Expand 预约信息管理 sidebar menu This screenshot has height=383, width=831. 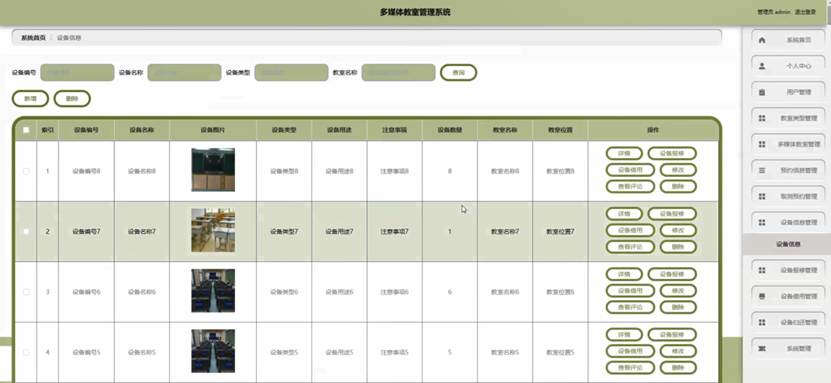pyautogui.click(x=789, y=171)
